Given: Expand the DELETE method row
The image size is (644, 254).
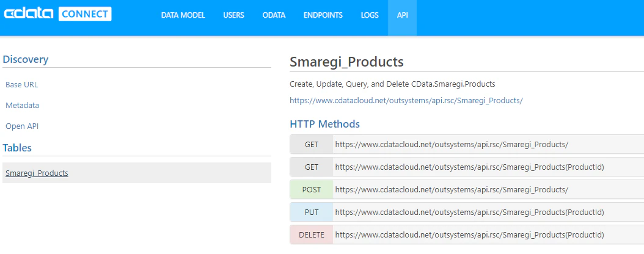Looking at the screenshot, I should tap(467, 234).
